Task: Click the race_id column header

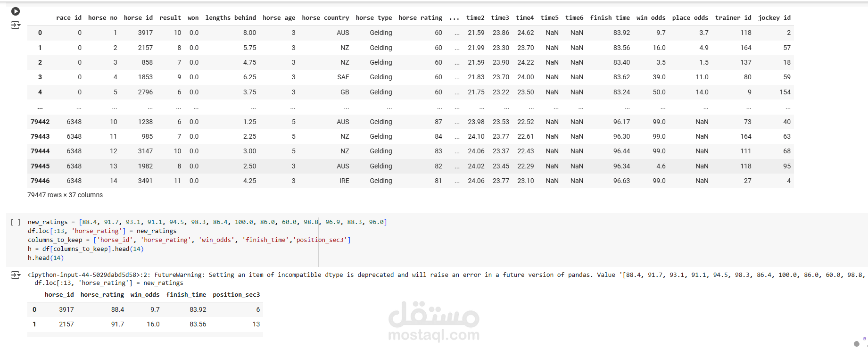Action: click(69, 18)
